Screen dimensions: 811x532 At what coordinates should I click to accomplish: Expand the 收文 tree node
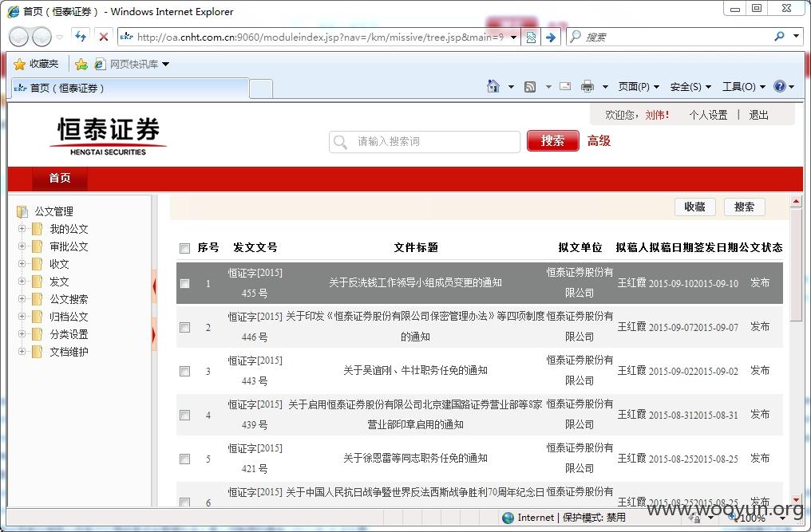point(22,264)
